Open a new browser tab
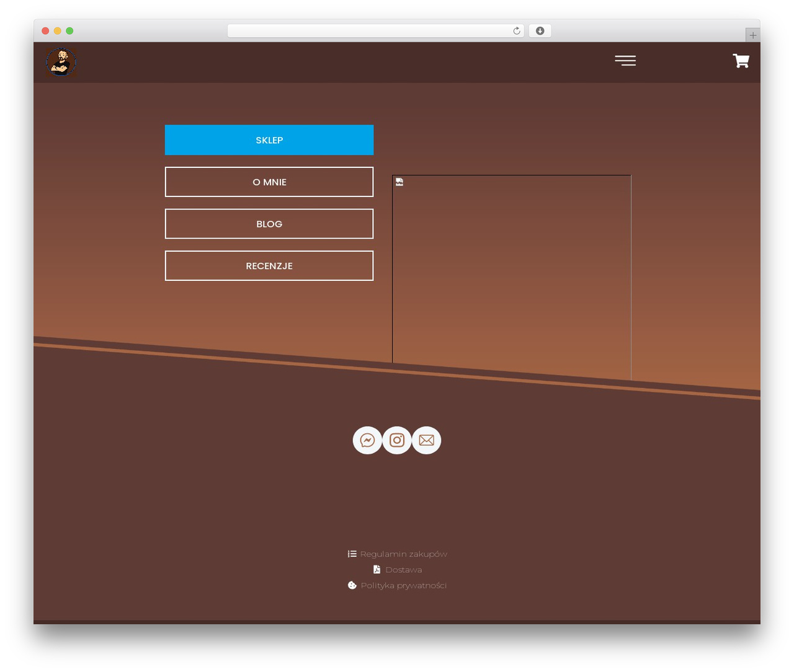The image size is (794, 672). [752, 35]
